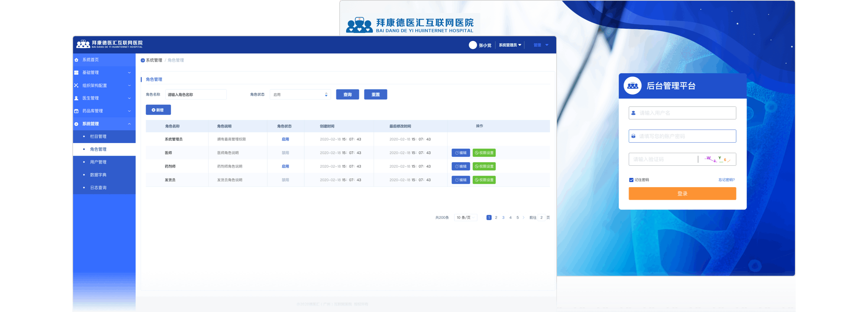Click the home icon beside 系统首页
Screen dimensions: 868x312
click(76, 60)
